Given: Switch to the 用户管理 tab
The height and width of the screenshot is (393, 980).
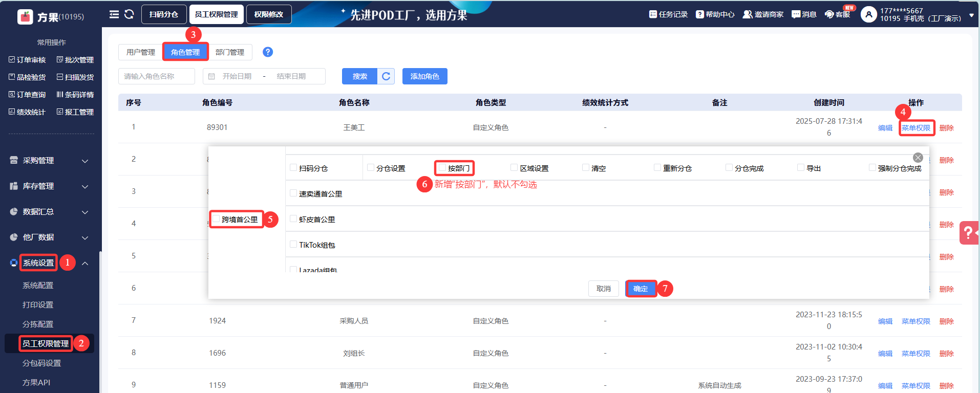Looking at the screenshot, I should click(141, 52).
